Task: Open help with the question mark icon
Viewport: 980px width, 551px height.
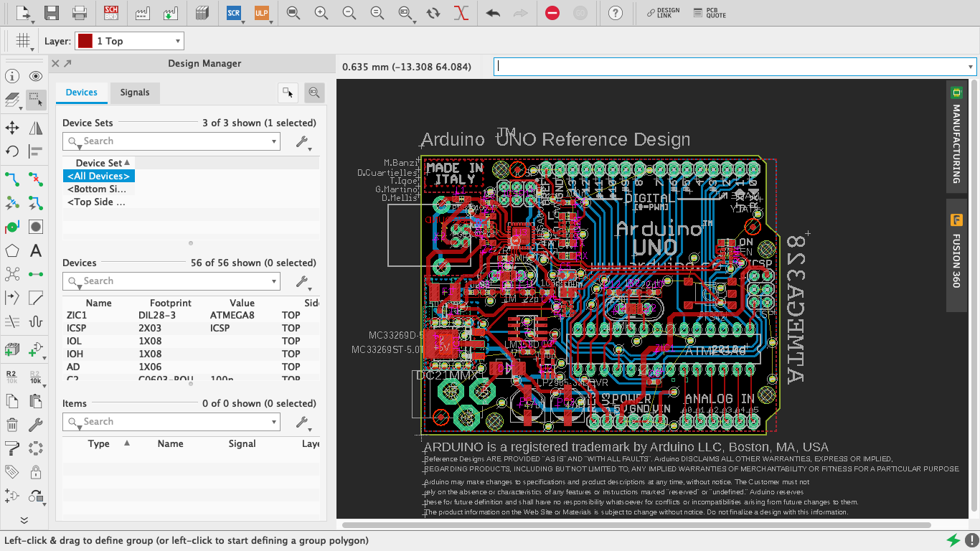Action: (615, 13)
